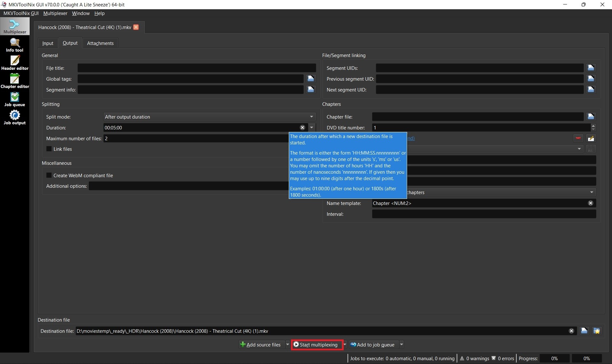612x364 pixels.
Task: Open the Add to job queue dropdown arrow
Action: click(401, 345)
